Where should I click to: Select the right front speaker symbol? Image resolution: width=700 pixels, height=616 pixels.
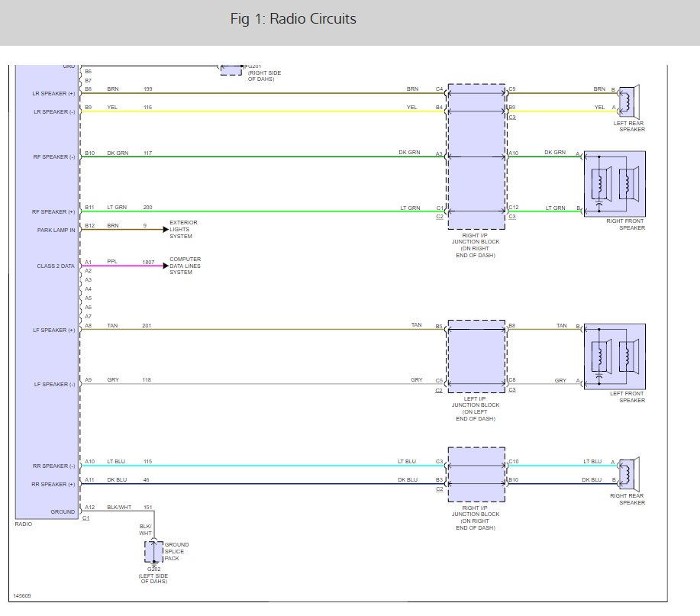[x=615, y=184]
